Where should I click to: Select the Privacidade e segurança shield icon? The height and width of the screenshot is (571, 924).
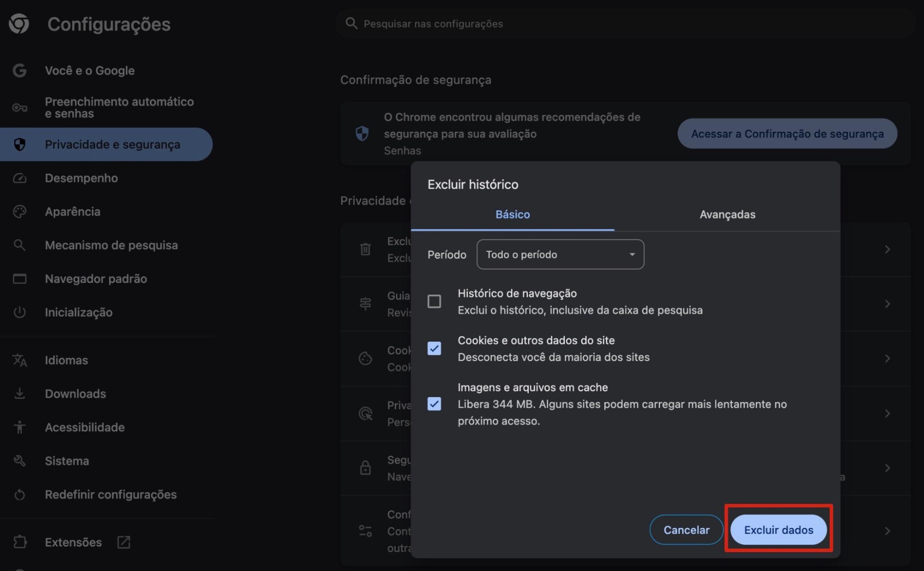click(x=19, y=144)
